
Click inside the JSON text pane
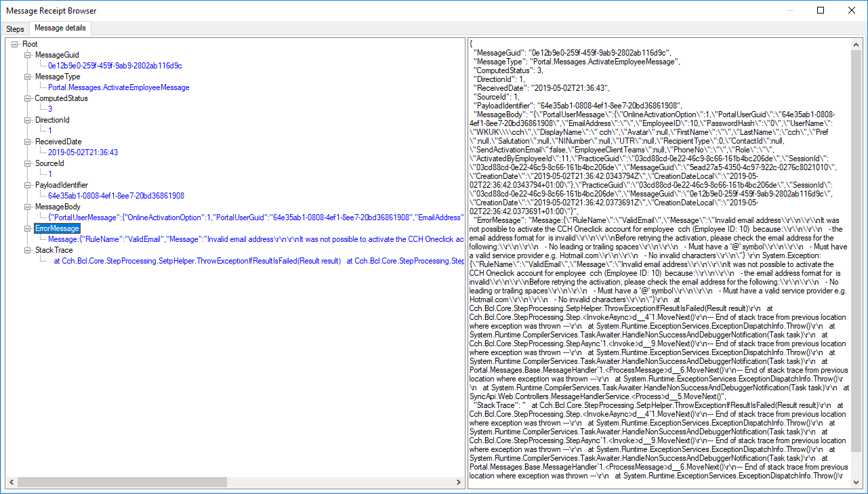coord(661,271)
